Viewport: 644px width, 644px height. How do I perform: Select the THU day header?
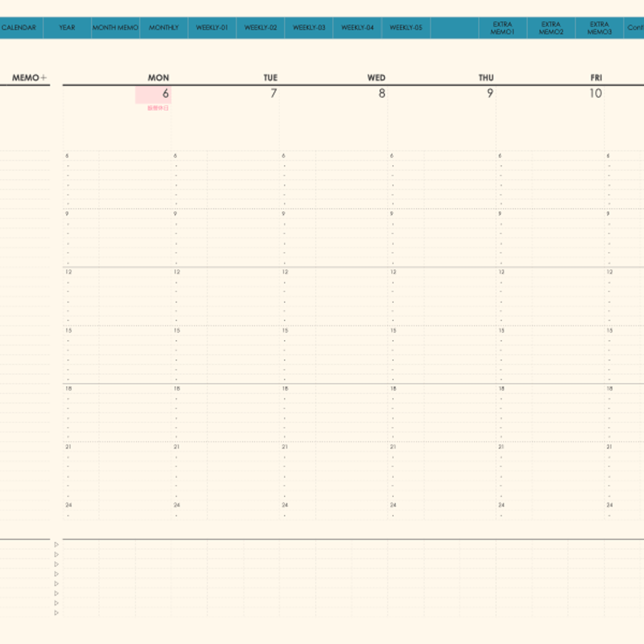[486, 78]
